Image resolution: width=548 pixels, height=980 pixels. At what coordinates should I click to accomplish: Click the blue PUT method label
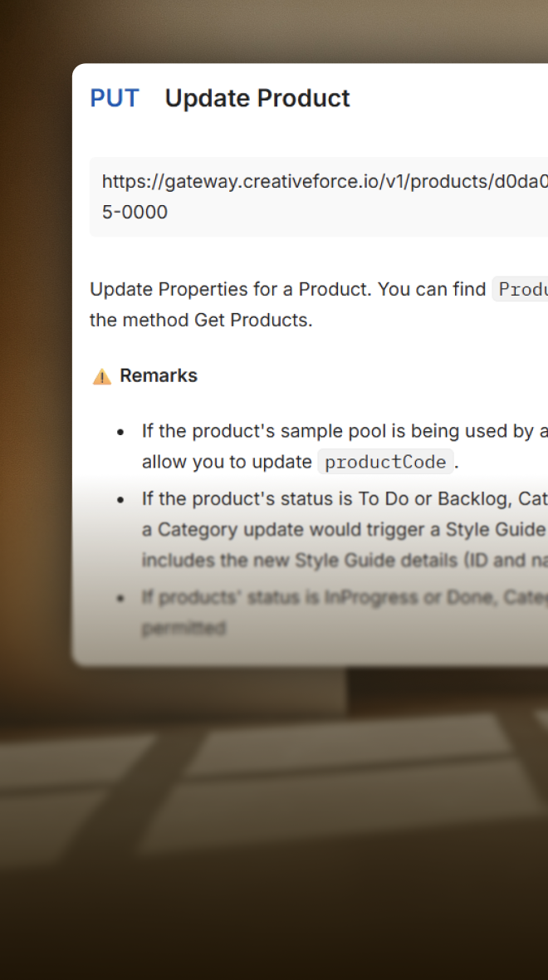pyautogui.click(x=115, y=98)
